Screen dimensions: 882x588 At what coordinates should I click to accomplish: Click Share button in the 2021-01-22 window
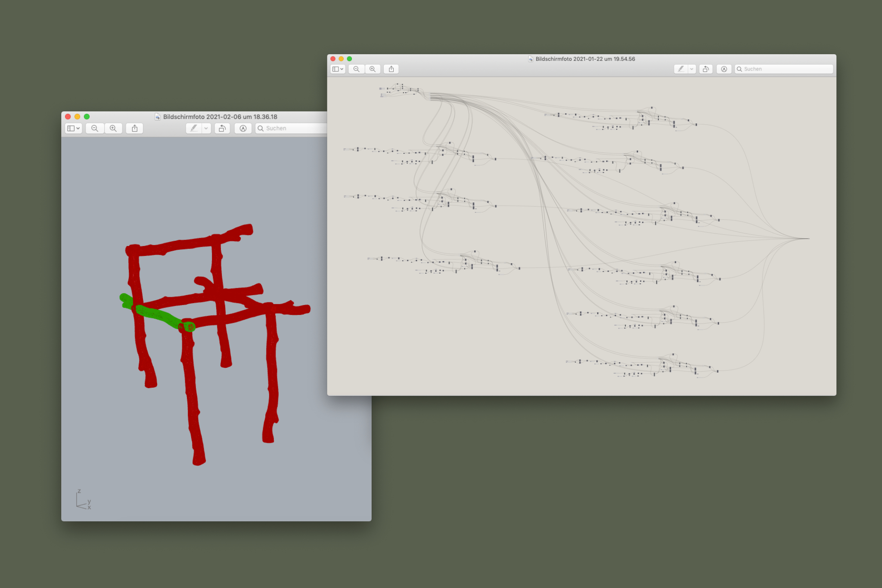[391, 69]
